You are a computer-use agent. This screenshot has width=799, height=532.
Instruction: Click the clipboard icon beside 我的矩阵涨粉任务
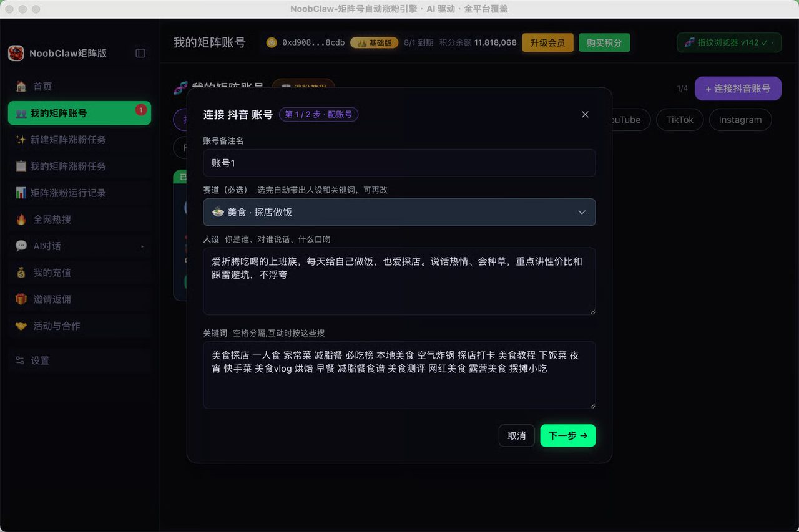click(x=21, y=167)
